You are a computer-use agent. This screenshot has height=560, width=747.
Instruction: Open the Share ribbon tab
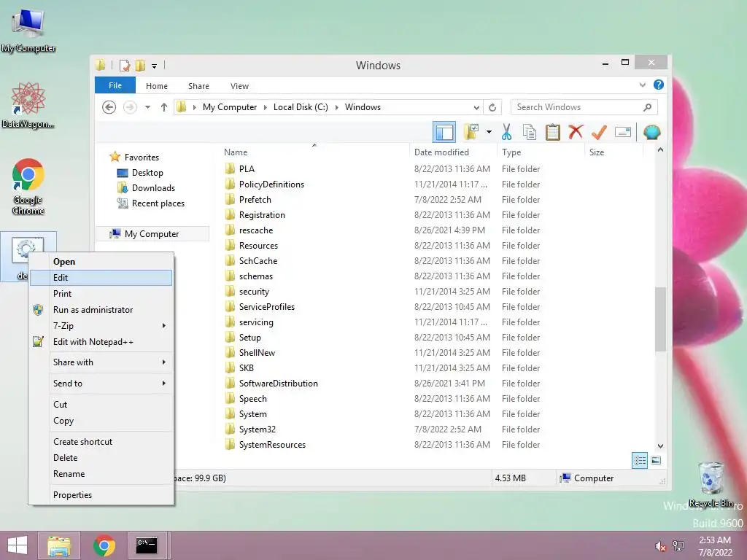[198, 86]
